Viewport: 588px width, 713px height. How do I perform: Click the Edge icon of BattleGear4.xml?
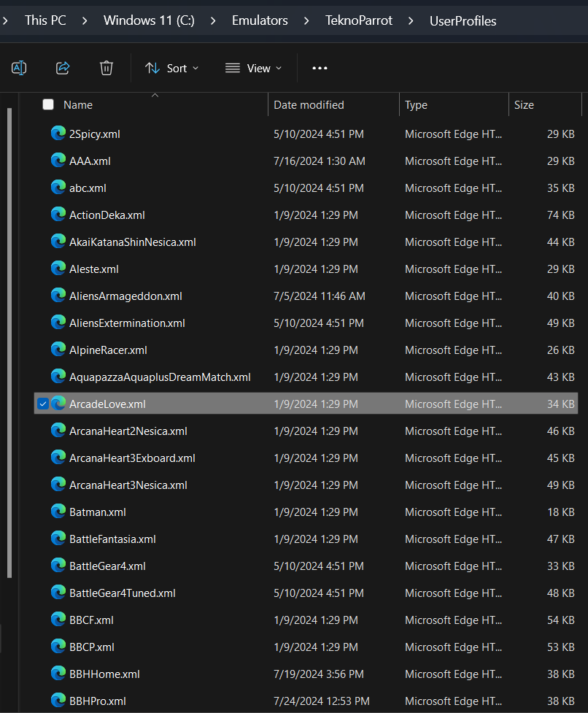point(58,565)
